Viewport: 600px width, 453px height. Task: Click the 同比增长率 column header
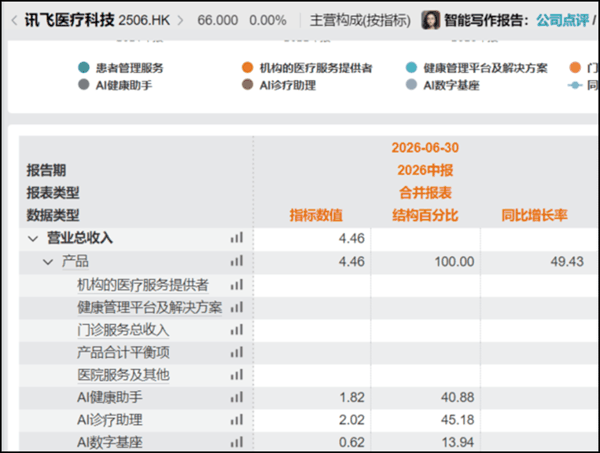(x=535, y=215)
